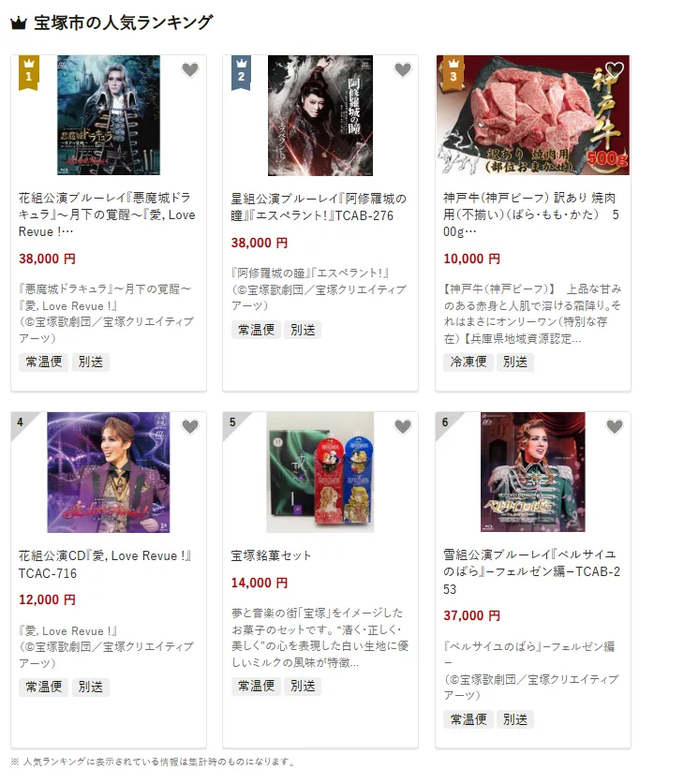Click heart icon on 宝塚銘菓セット card

click(403, 426)
